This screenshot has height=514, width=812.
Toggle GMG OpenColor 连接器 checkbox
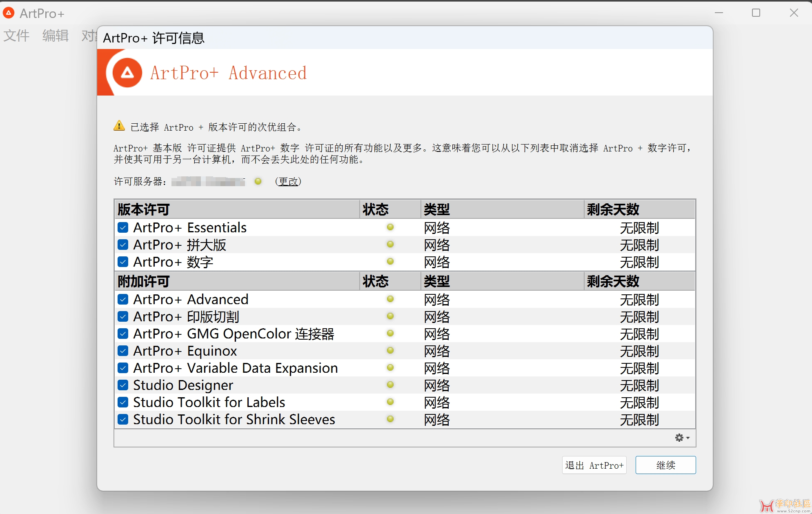click(123, 334)
